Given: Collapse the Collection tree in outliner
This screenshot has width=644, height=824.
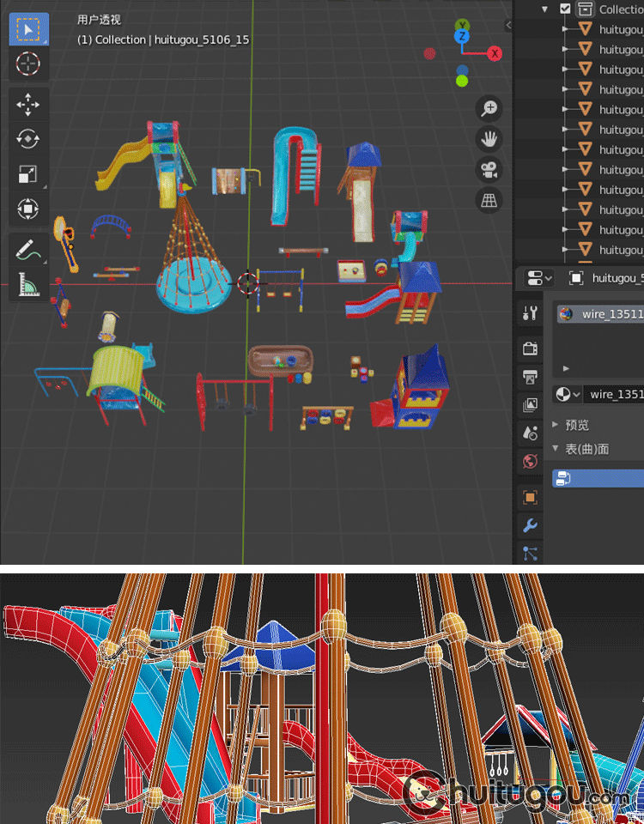Looking at the screenshot, I should 544,9.
